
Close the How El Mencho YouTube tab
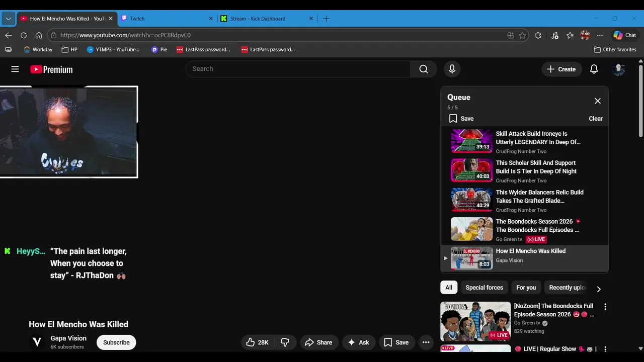click(x=111, y=19)
